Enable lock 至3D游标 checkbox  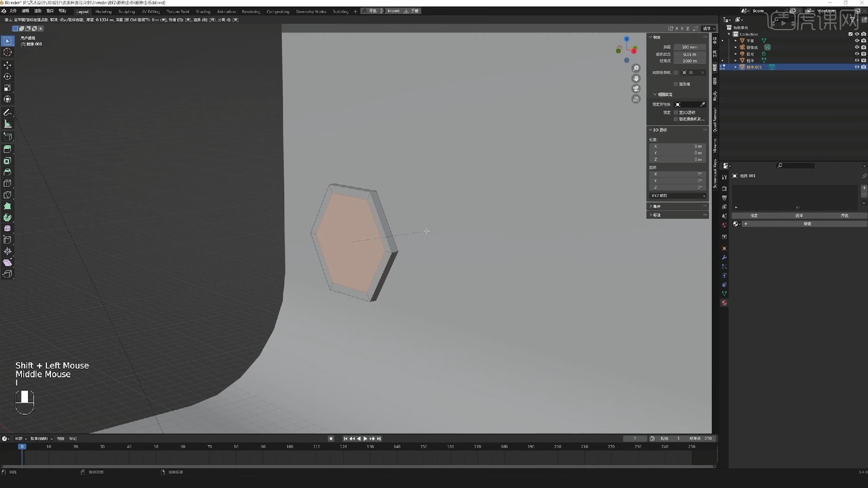[676, 113]
